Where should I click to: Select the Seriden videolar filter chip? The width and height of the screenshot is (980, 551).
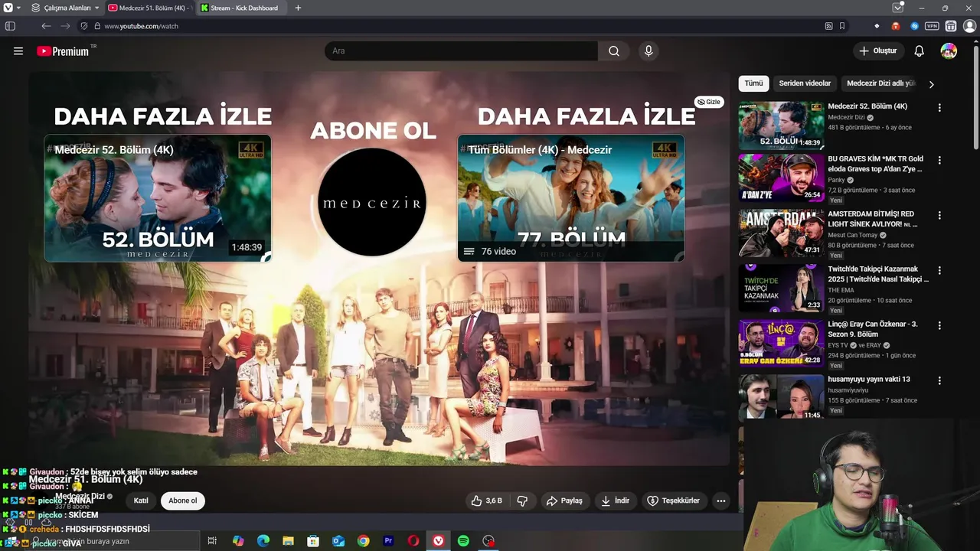805,83
